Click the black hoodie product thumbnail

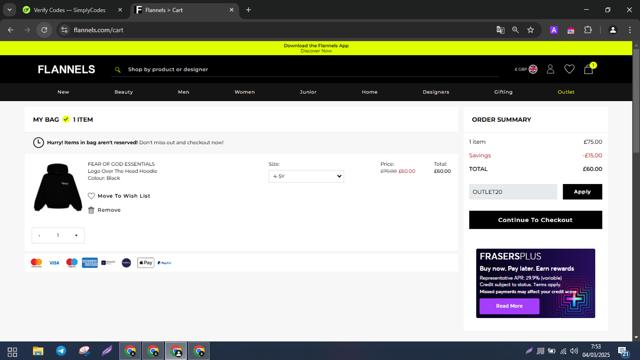(58, 187)
